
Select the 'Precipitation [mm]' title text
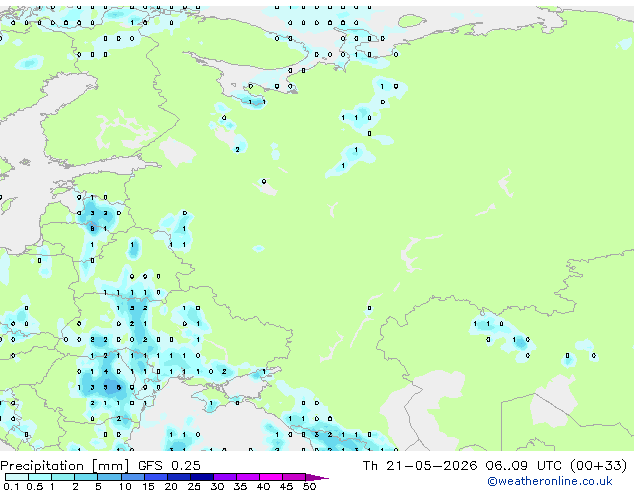click(65, 466)
